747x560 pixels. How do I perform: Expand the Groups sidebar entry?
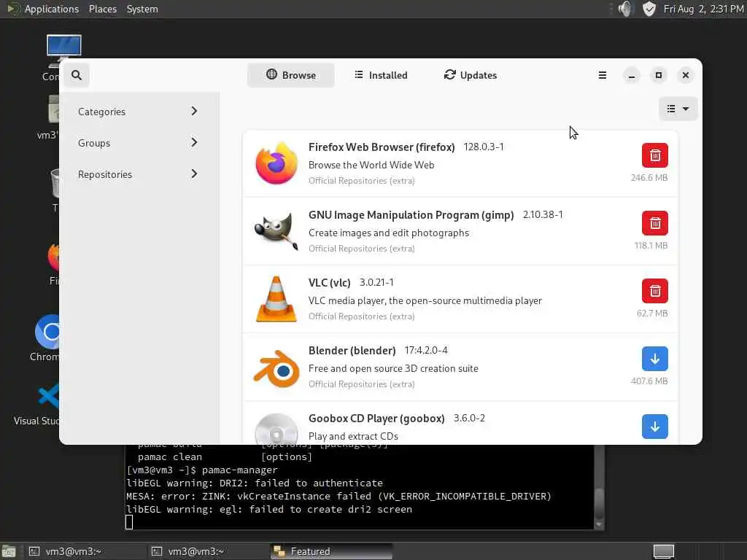pyautogui.click(x=138, y=143)
